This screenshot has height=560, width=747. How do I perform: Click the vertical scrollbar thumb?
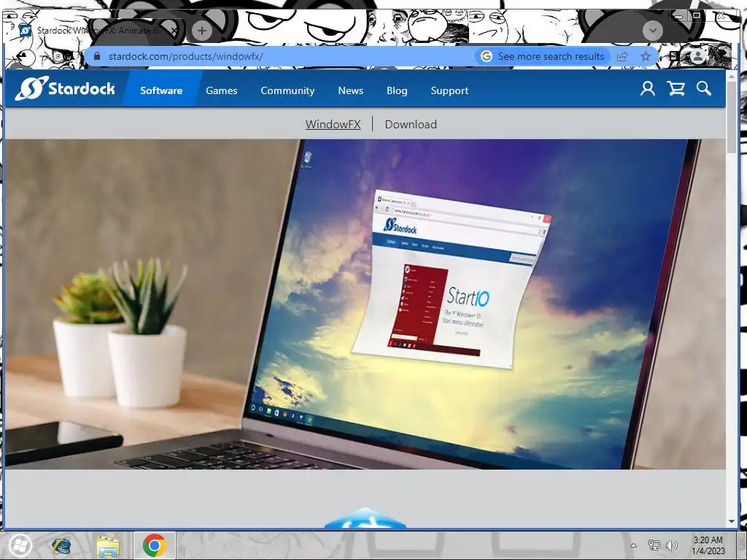pos(732,117)
